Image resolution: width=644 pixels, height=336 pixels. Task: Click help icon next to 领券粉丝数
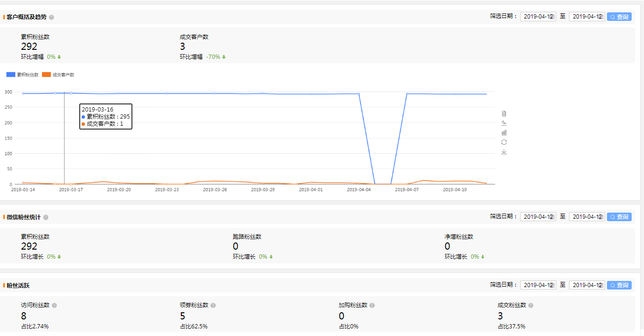213,305
